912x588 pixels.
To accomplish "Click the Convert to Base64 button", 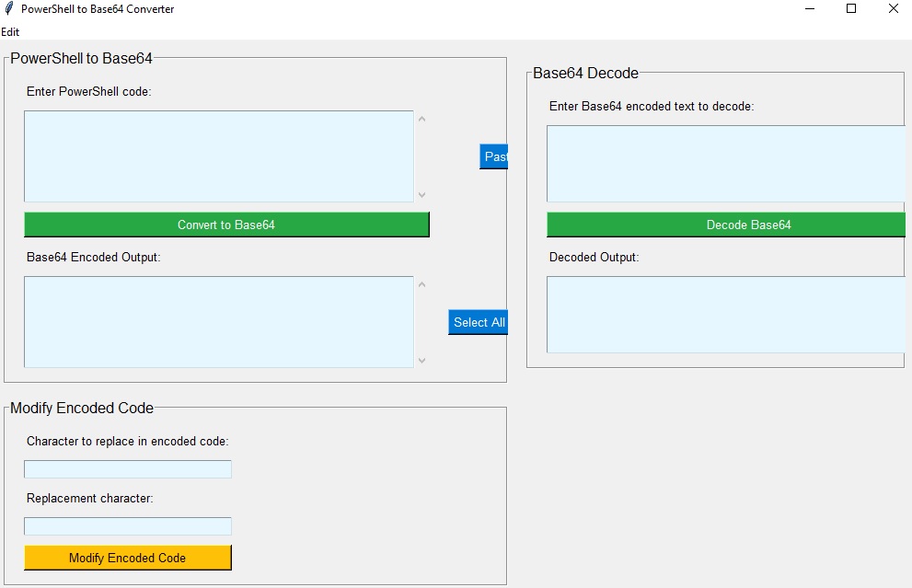I will [x=226, y=225].
